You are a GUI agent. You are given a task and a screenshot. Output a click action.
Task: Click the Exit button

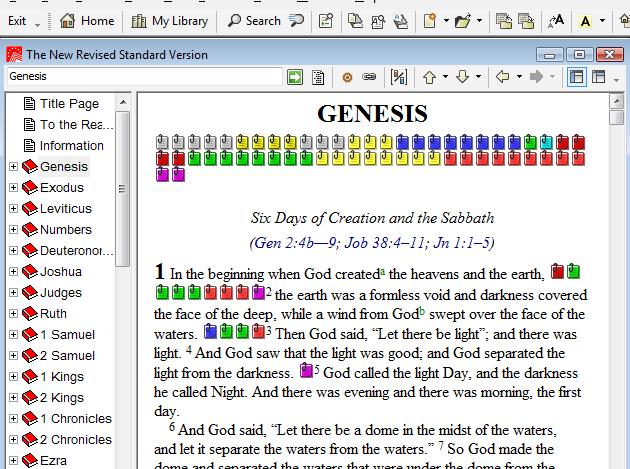pyautogui.click(x=17, y=20)
